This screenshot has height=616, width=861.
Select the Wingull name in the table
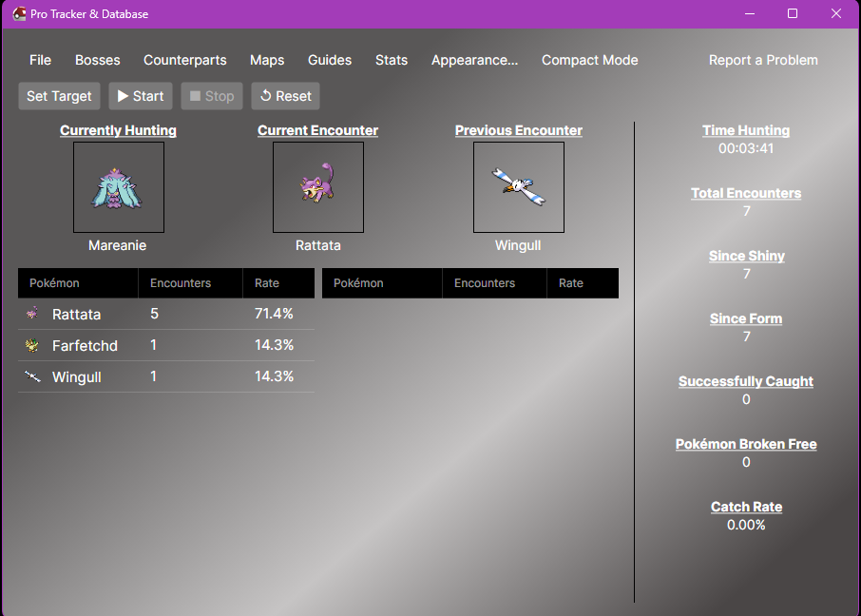click(x=76, y=377)
